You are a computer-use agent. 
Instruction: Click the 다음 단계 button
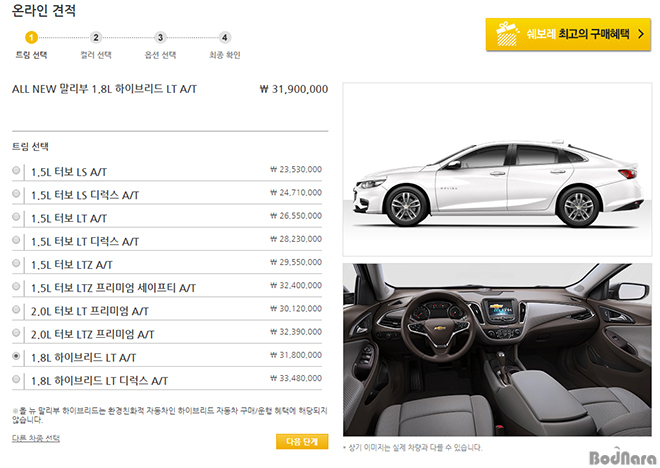tap(302, 441)
